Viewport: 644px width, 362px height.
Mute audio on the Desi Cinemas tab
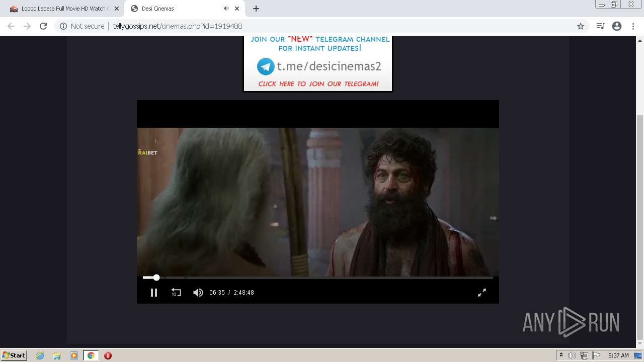226,9
